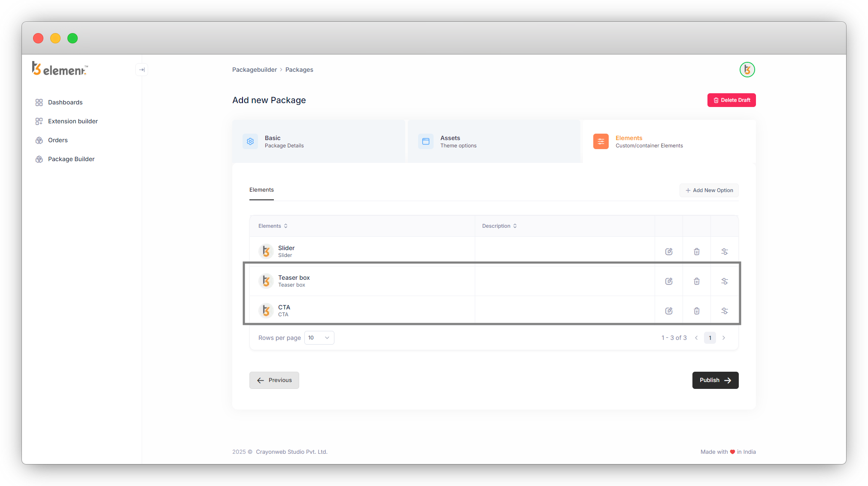Click the user profile avatar icon
This screenshot has height=486, width=868.
747,70
